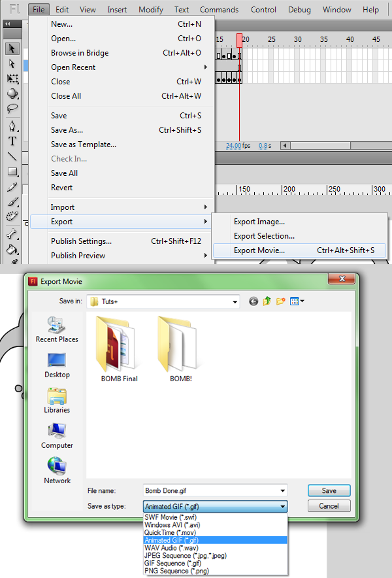Open the File name history dropdown arrow

point(283,491)
